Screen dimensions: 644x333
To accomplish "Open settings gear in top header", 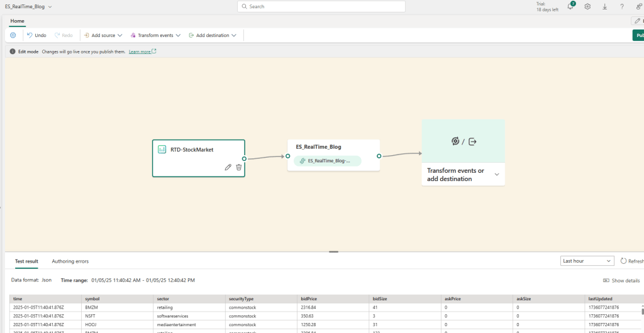I will [x=587, y=6].
